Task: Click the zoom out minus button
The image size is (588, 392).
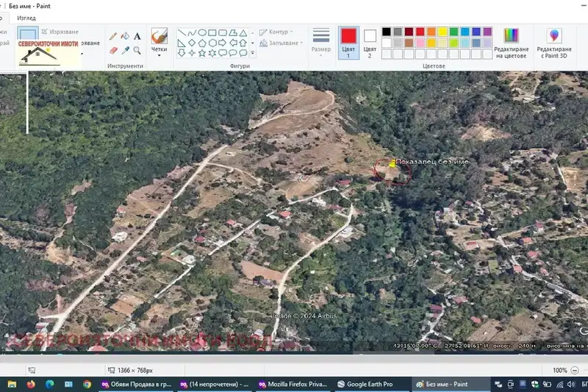Action: 574,370
